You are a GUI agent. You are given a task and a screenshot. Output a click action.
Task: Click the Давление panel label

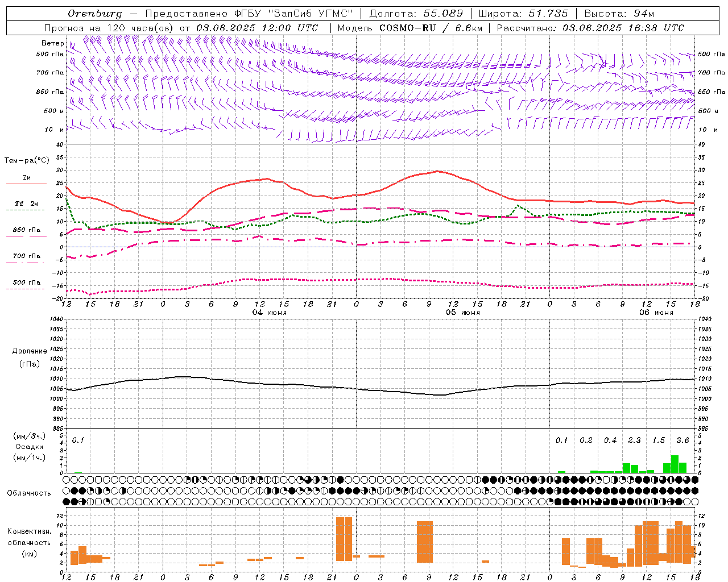30,351
